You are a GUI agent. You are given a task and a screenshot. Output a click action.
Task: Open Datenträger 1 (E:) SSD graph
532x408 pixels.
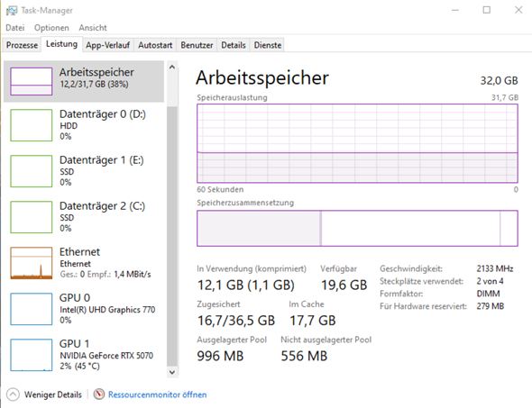pos(32,171)
